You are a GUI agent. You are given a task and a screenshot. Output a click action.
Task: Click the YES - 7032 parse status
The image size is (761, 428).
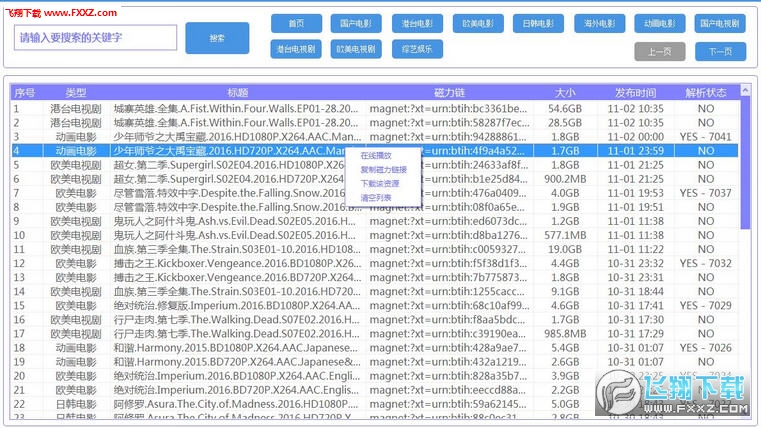[705, 263]
